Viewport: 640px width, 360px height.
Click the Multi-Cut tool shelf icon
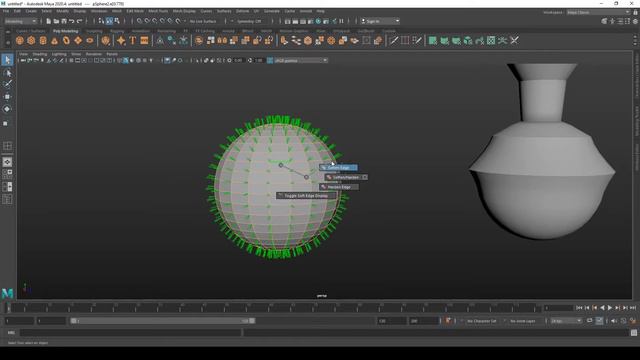pyautogui.click(x=393, y=40)
